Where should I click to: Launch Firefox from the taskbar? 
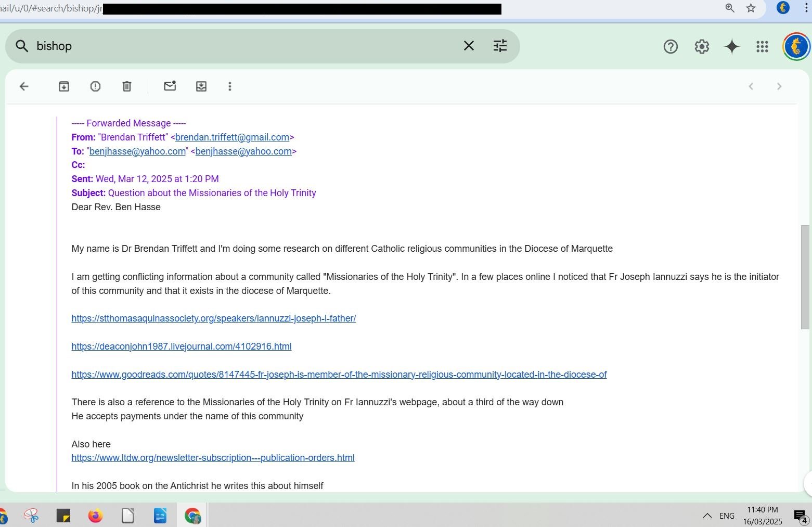tap(95, 516)
